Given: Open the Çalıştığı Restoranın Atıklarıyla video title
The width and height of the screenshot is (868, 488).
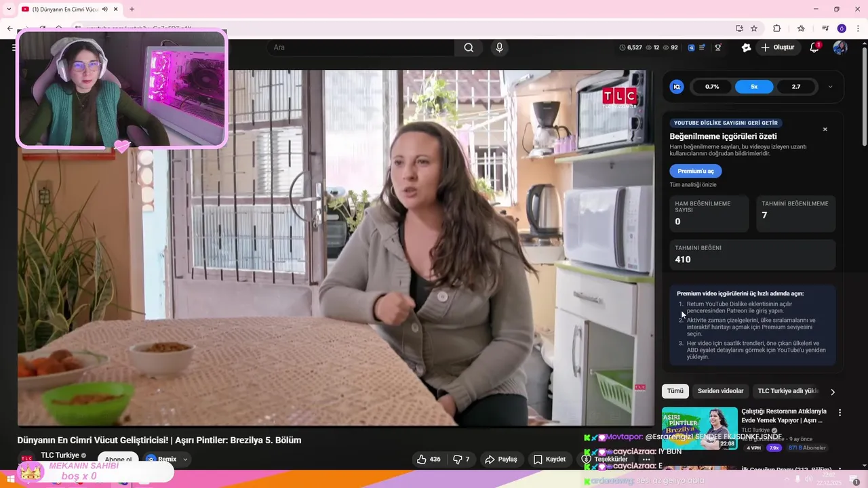Looking at the screenshot, I should tap(784, 415).
